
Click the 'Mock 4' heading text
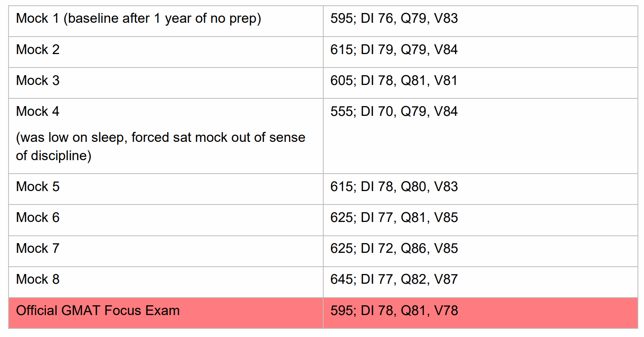(x=38, y=111)
